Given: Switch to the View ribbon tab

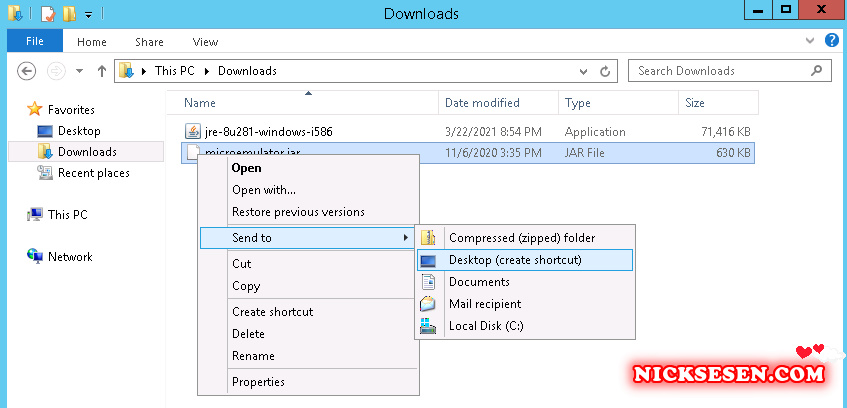Looking at the screenshot, I should point(205,42).
